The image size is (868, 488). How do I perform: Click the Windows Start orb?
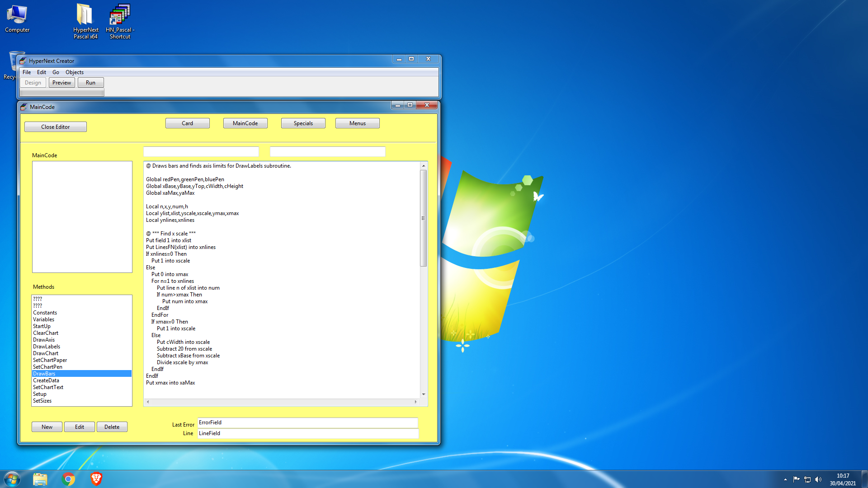[x=12, y=479]
